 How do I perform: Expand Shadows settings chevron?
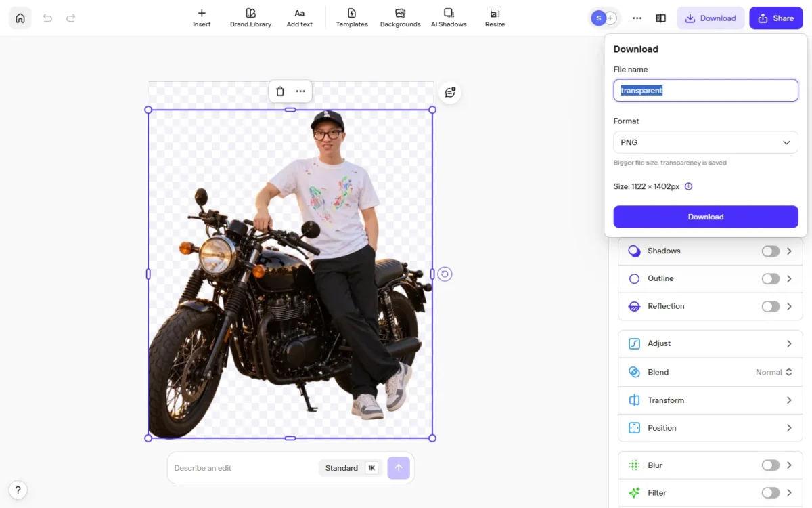[789, 251]
